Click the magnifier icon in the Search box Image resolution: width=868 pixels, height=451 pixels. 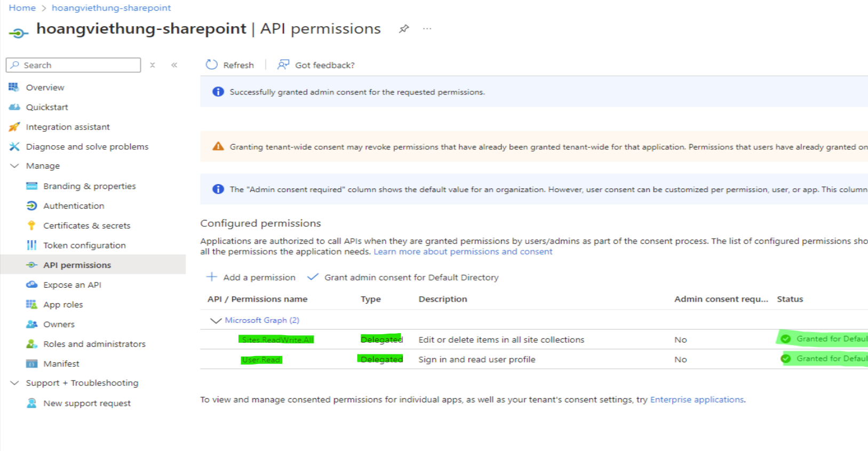15,65
